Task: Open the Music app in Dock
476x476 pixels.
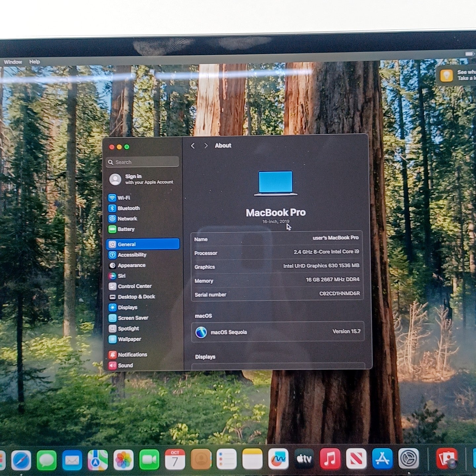Action: tap(330, 459)
